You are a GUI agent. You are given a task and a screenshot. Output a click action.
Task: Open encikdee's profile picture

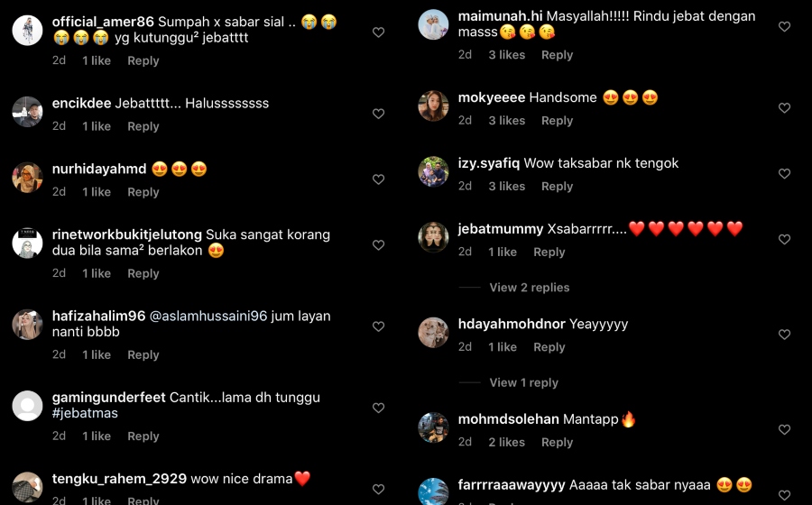pyautogui.click(x=27, y=112)
